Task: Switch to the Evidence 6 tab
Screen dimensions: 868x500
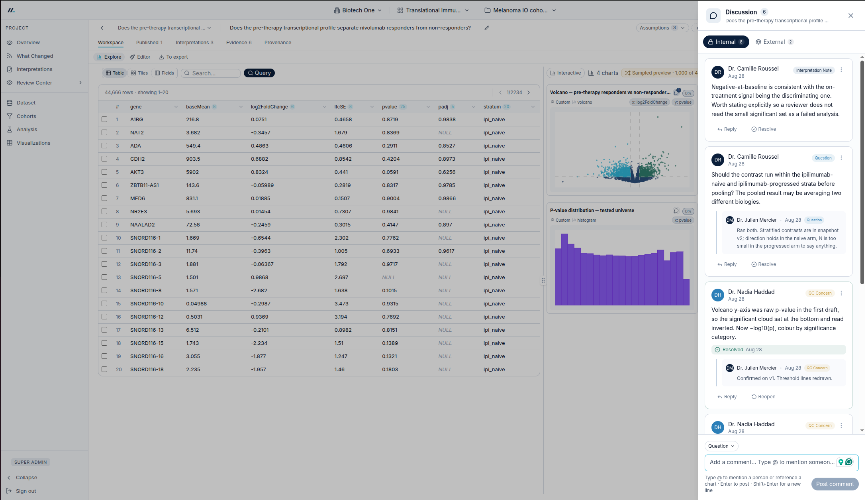Action: 239,43
